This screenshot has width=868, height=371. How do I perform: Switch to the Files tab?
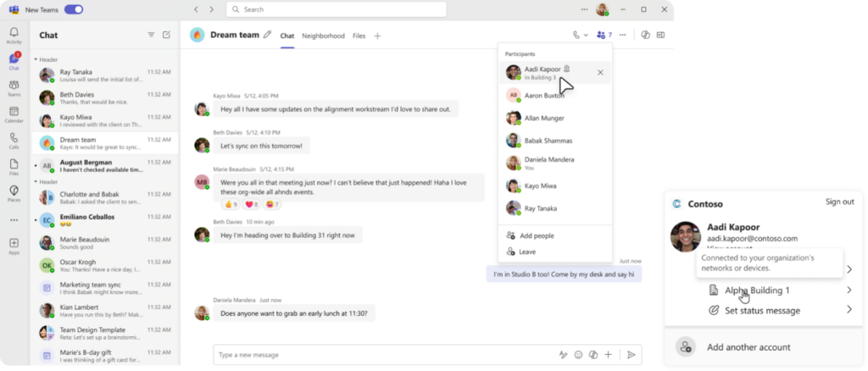pyautogui.click(x=359, y=36)
